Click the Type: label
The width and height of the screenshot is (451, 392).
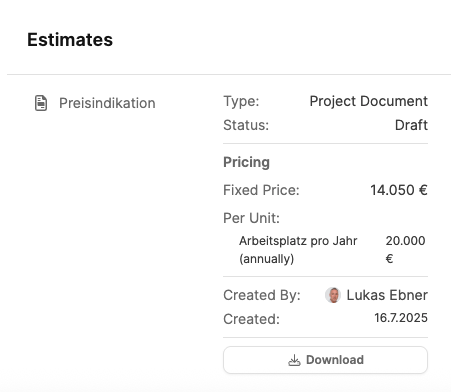(241, 101)
